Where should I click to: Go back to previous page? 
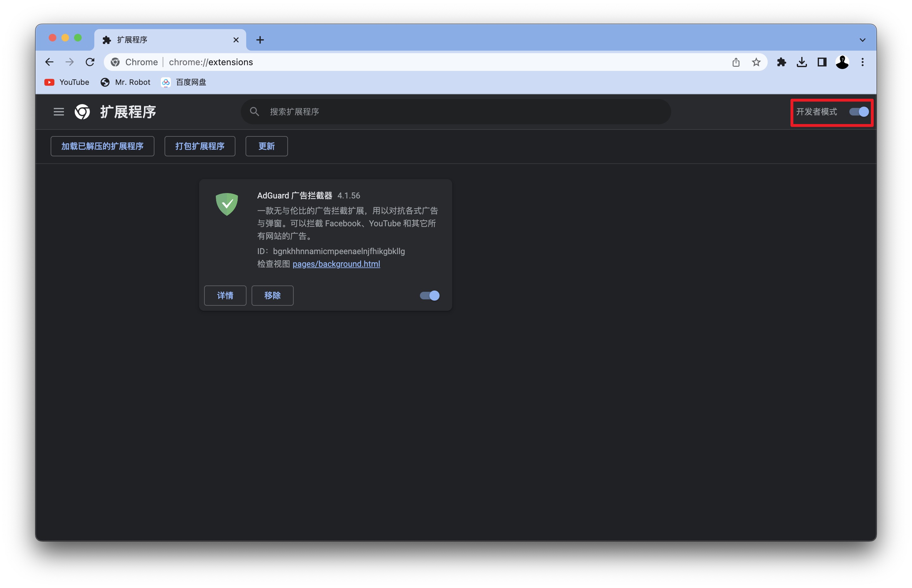tap(50, 62)
